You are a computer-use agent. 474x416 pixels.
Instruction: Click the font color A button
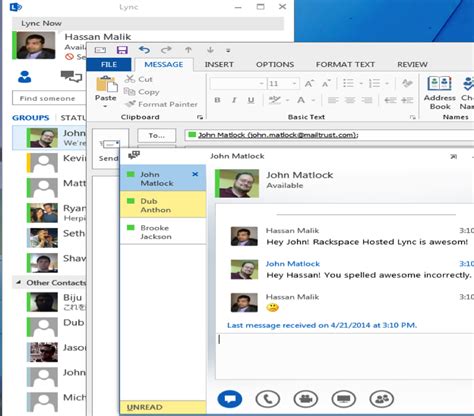point(301,100)
